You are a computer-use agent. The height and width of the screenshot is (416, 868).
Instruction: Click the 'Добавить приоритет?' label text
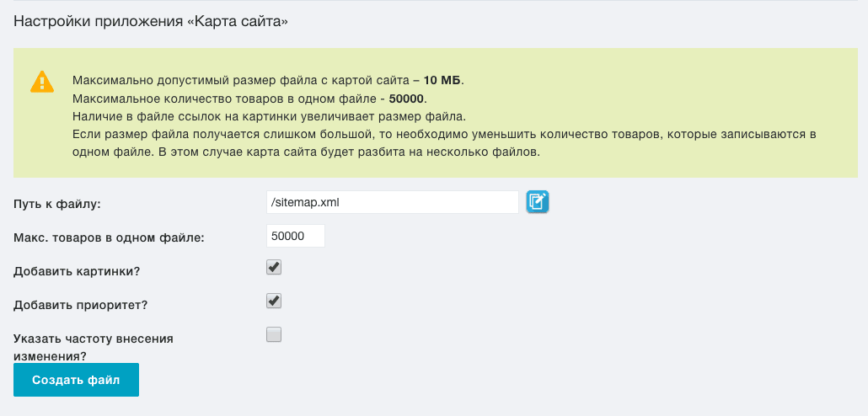point(80,306)
